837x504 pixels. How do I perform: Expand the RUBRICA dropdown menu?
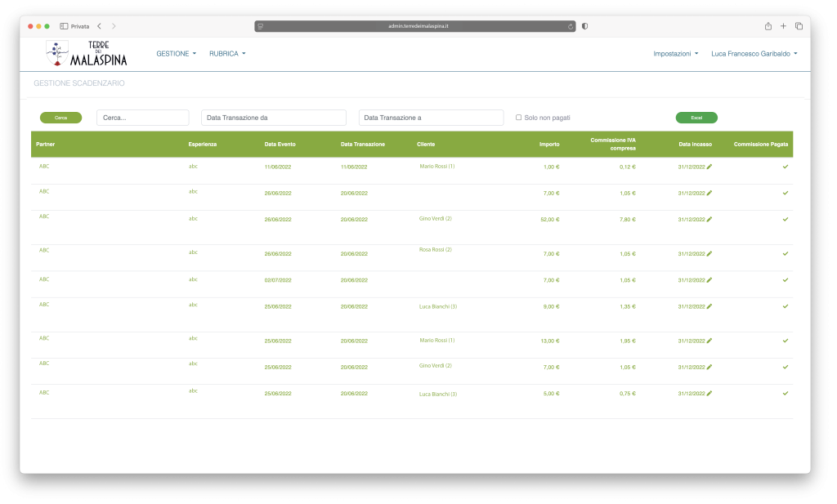(x=227, y=54)
